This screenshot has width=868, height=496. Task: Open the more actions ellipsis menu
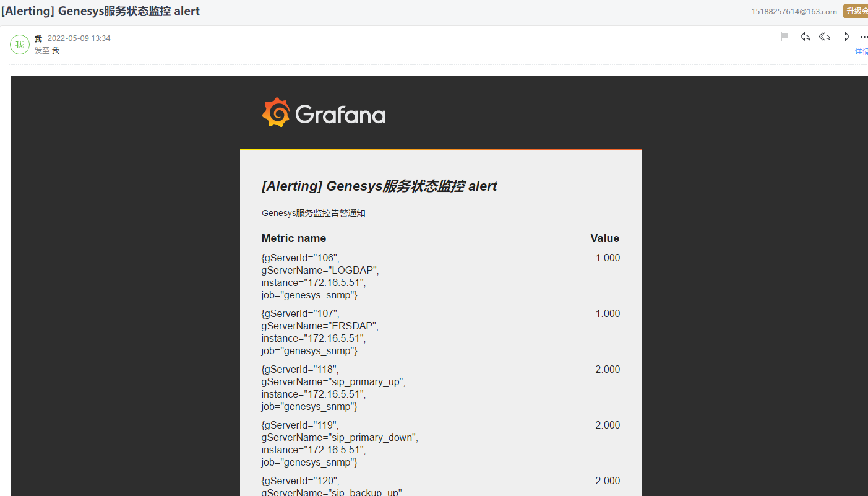864,37
